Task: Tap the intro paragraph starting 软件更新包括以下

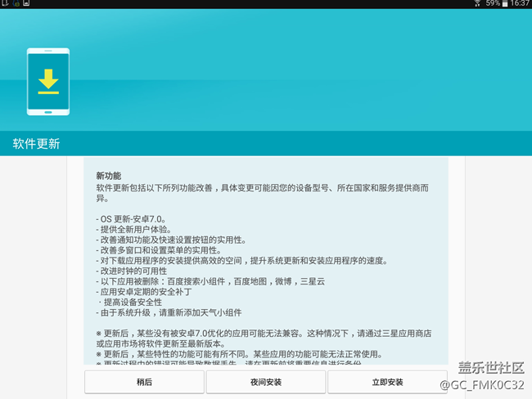Action: (x=262, y=193)
